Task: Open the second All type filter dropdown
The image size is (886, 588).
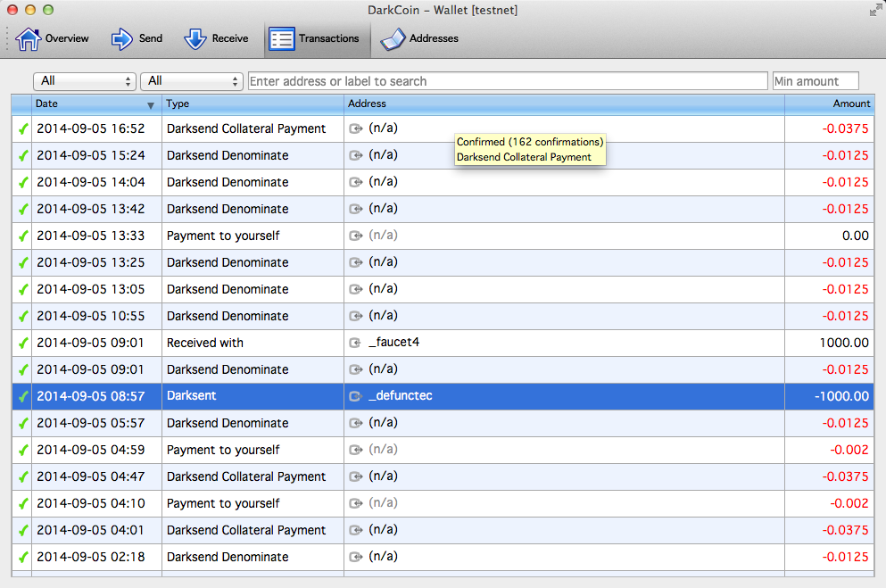Action: [x=192, y=81]
